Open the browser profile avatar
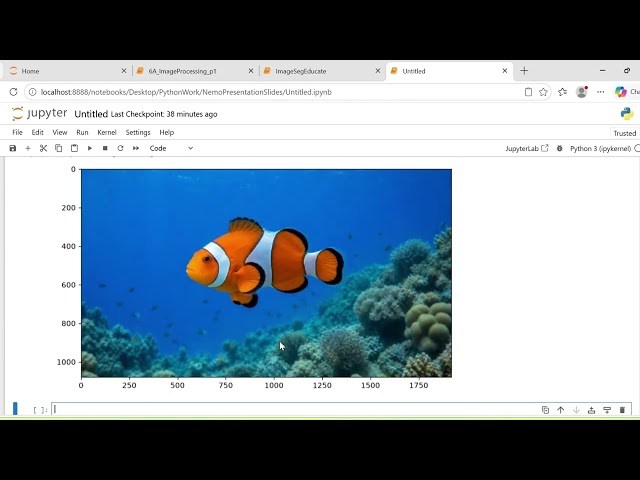This screenshot has height=480, width=640. click(x=582, y=92)
